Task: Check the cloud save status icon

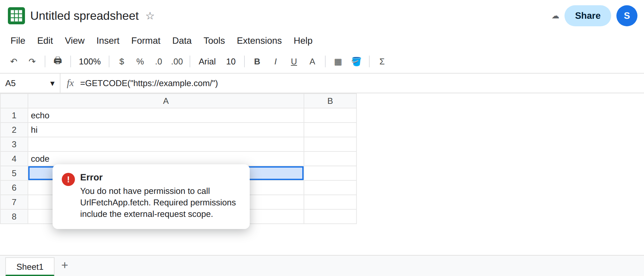Action: pos(555,16)
